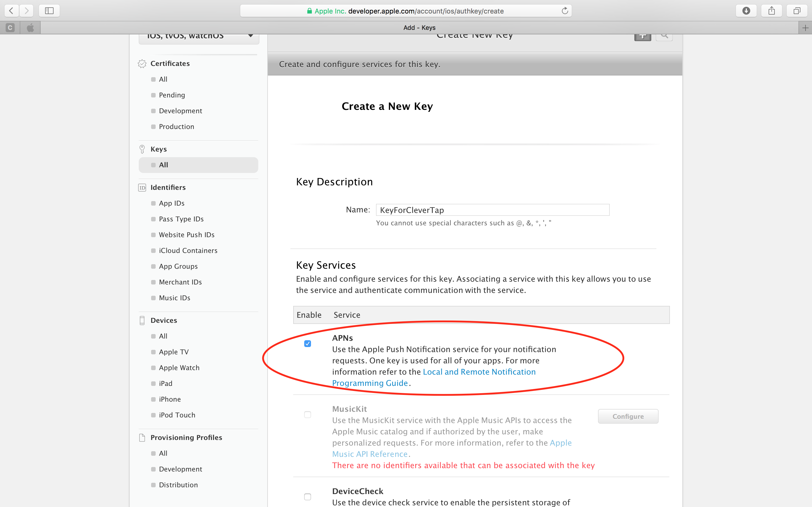Click the pinned Apple logo tab

pos(30,28)
